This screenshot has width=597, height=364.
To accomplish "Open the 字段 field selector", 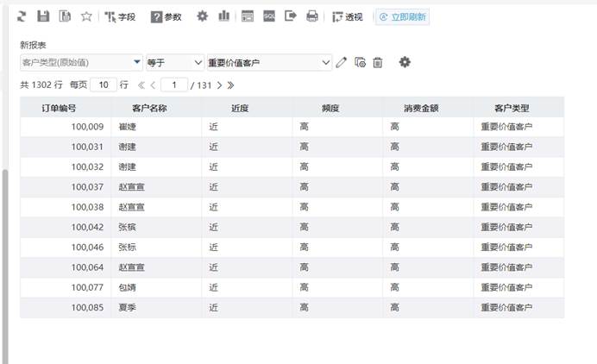I will coord(120,16).
